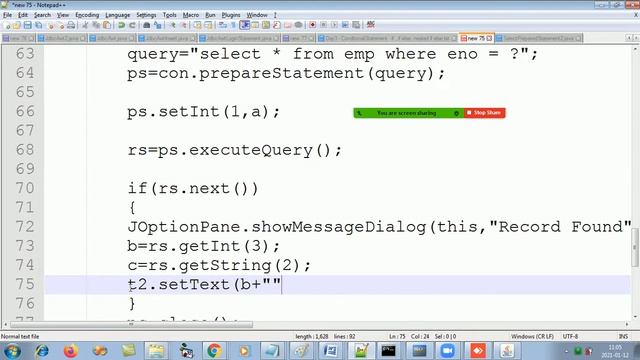Start macro recording with the red record icon
Viewport: 640px width, 360px height.
[x=313, y=25]
